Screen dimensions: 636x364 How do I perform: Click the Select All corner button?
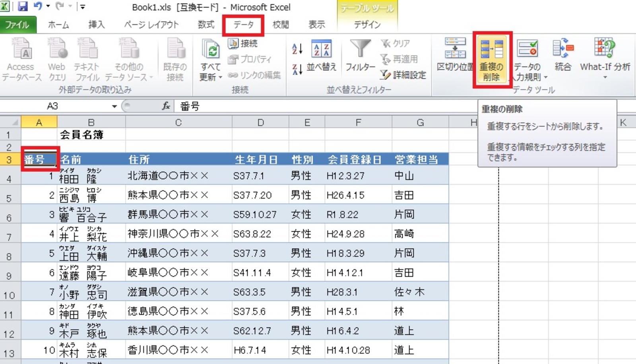pyautogui.click(x=10, y=122)
